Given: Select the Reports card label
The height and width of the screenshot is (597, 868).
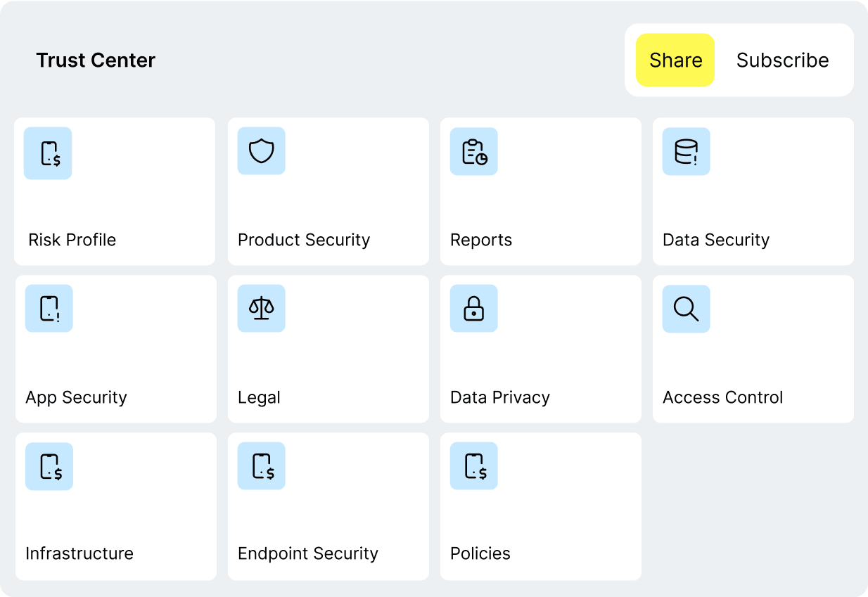Looking at the screenshot, I should [x=480, y=240].
